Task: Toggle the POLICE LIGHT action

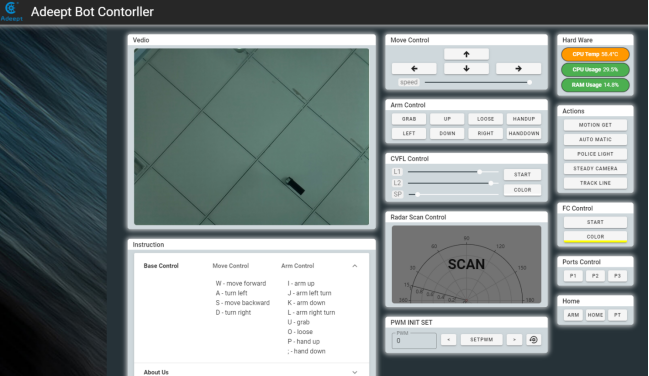Action: [x=595, y=154]
